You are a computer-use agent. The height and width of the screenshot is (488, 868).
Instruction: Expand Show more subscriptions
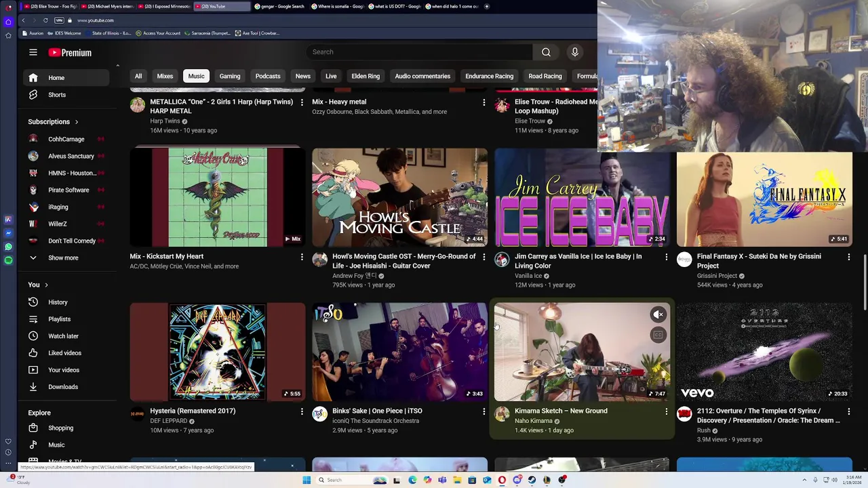tap(66, 258)
